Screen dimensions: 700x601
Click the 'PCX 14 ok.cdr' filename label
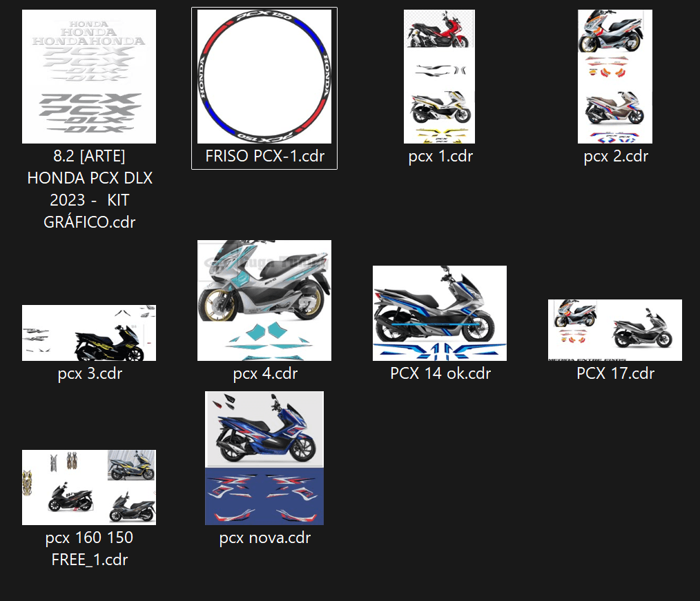440,374
